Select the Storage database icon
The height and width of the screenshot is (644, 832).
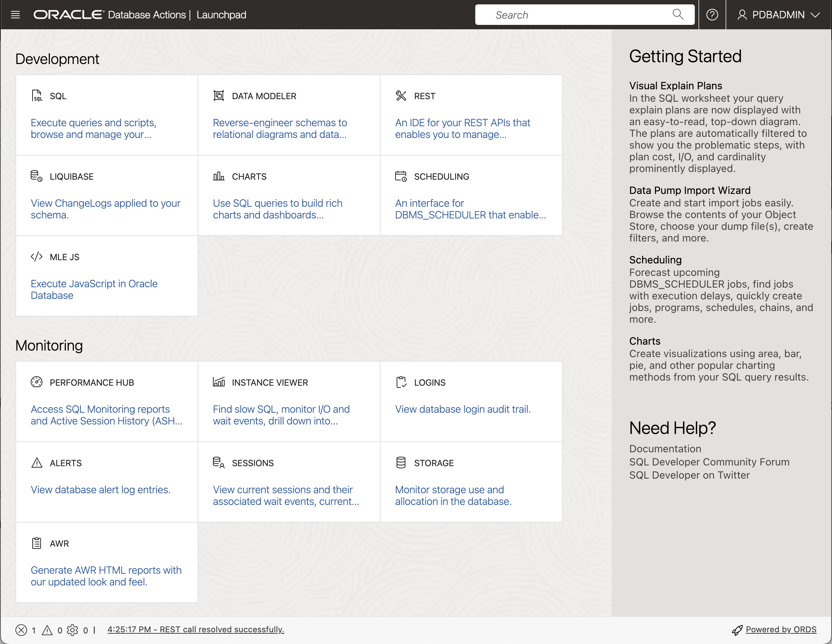(401, 463)
